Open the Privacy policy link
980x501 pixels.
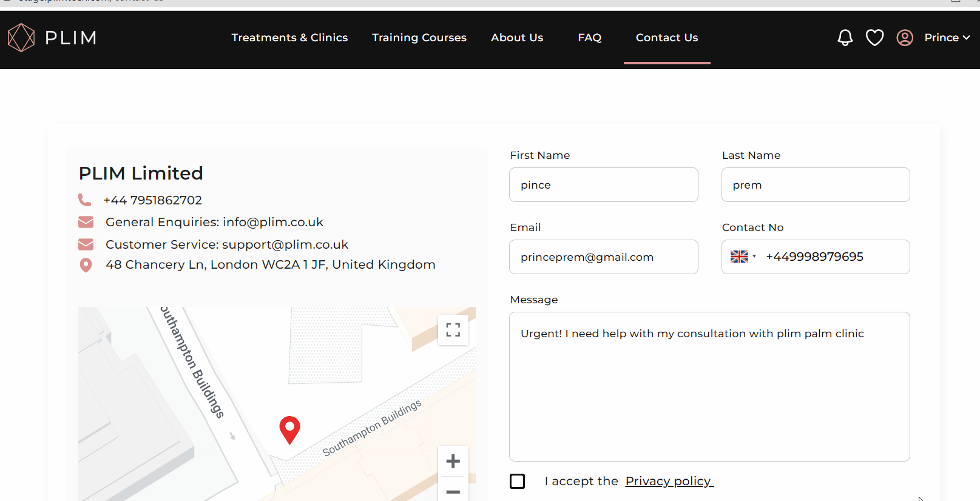tap(669, 481)
